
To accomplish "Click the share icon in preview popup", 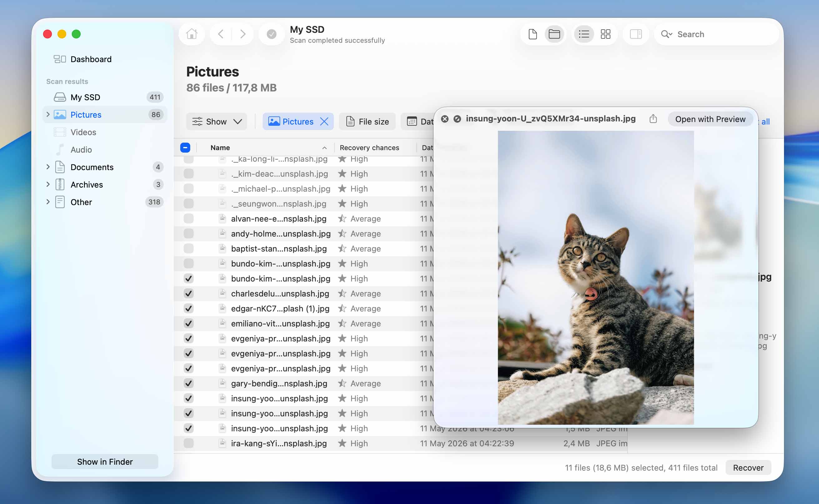I will (653, 119).
